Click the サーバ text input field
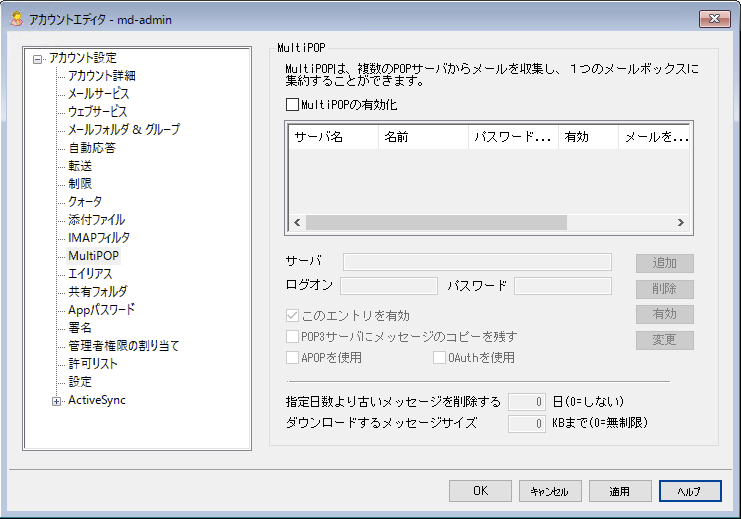Viewport: 741px width, 519px height. (x=477, y=262)
